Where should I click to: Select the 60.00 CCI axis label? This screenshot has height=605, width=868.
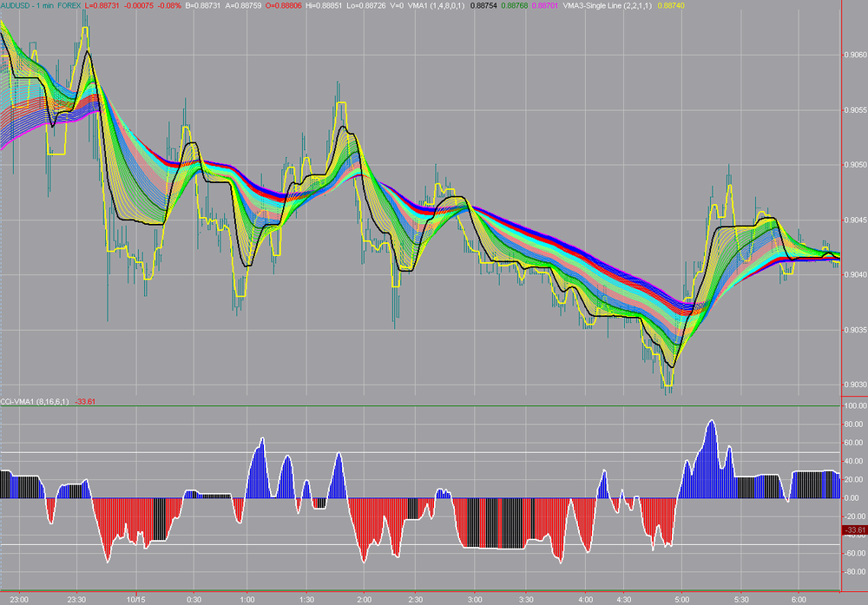coord(855,443)
